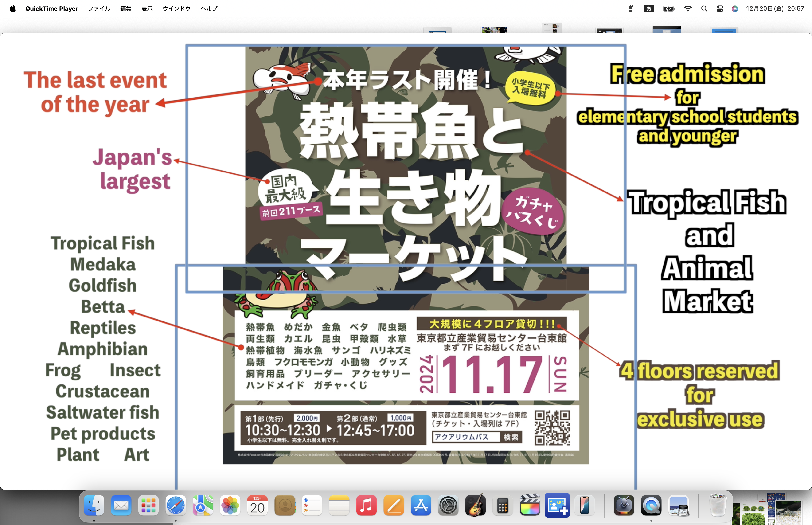Open Compressor from the Dock
The width and height of the screenshot is (812, 525).
(x=624, y=505)
